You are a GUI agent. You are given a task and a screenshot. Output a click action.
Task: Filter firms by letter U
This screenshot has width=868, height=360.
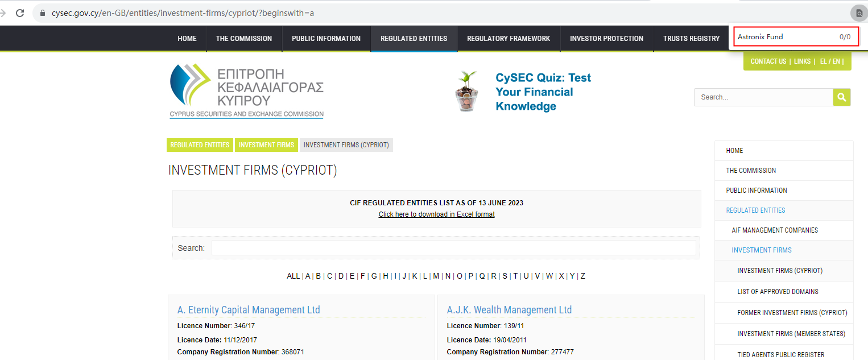(526, 276)
